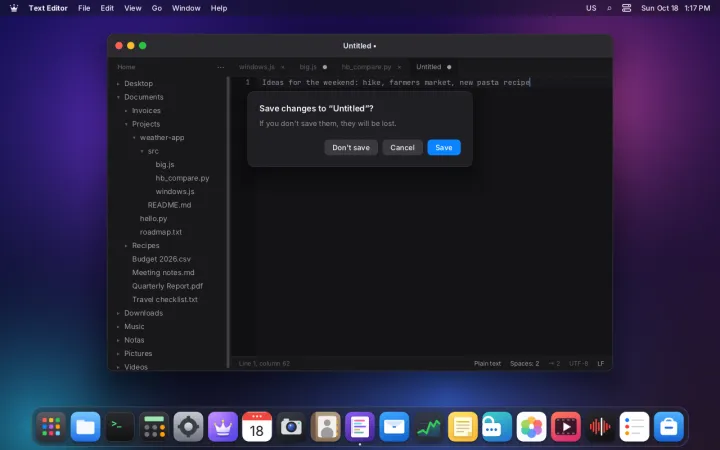Open the Stocks chart app in dock
The width and height of the screenshot is (720, 450).
click(x=428, y=427)
